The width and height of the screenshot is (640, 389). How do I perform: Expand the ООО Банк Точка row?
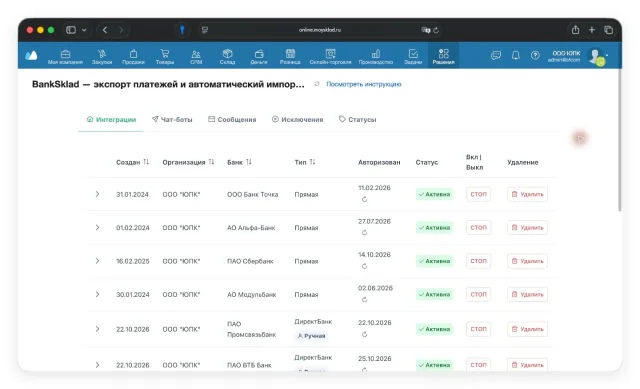click(x=97, y=194)
